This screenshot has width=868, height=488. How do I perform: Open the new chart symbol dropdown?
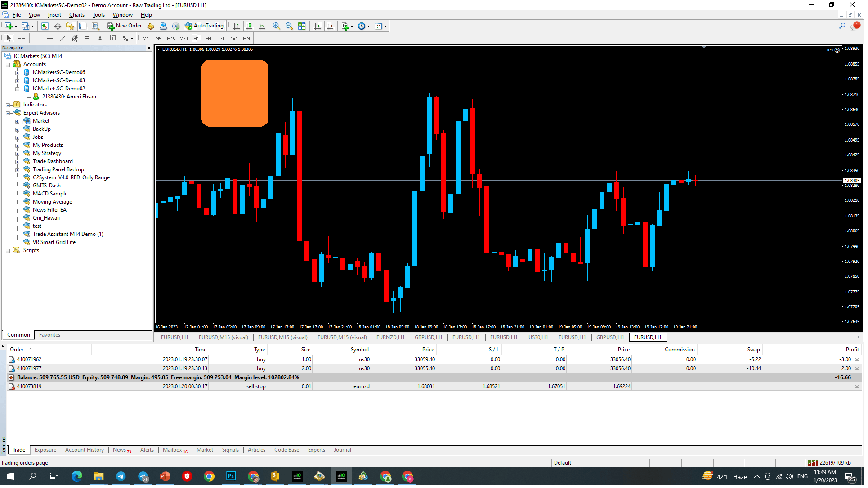[x=16, y=26]
